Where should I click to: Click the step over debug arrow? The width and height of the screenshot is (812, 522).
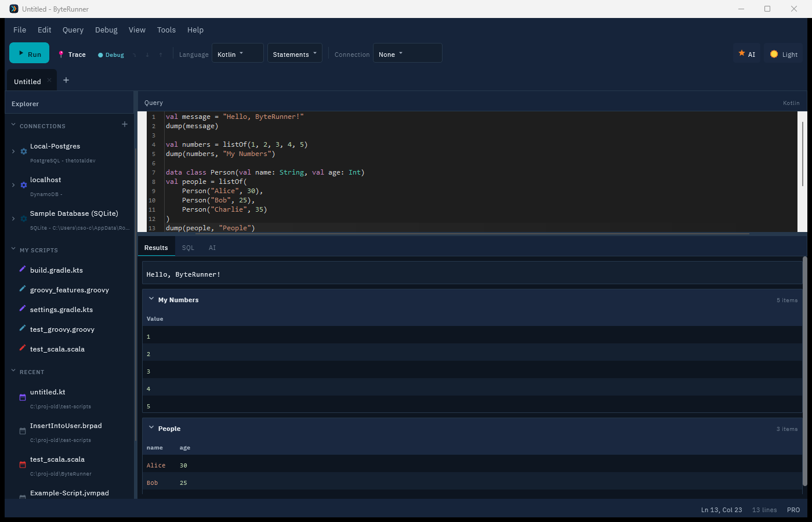(135, 55)
